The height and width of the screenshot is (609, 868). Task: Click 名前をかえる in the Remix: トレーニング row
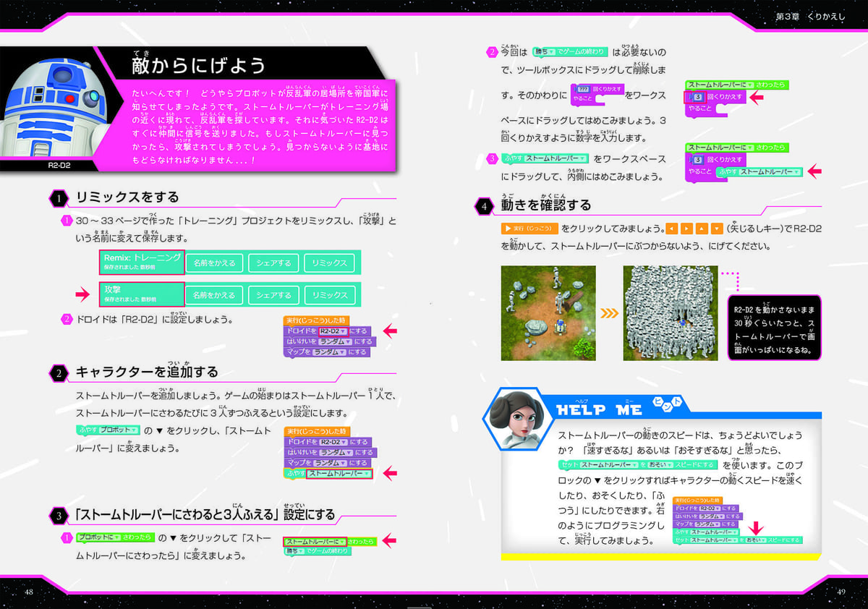coord(214,263)
